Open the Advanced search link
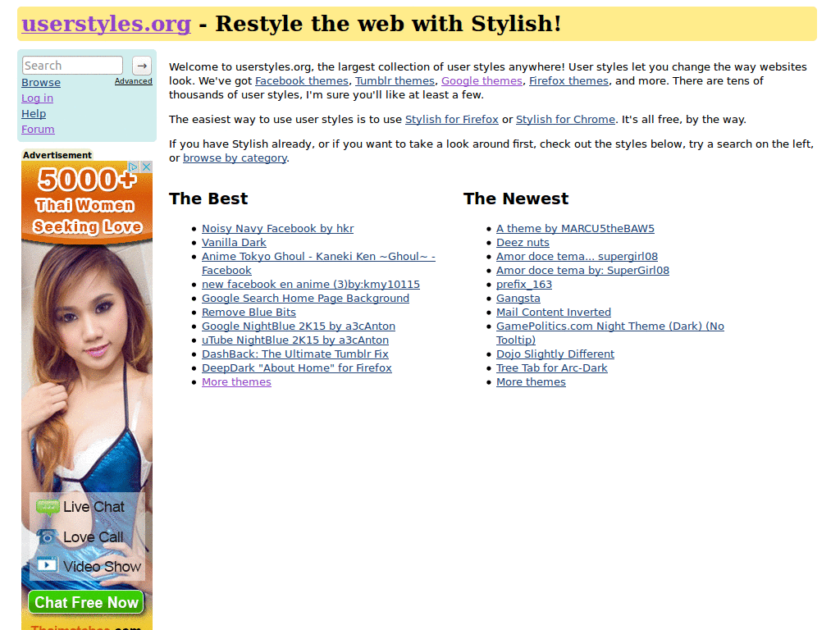 (134, 81)
